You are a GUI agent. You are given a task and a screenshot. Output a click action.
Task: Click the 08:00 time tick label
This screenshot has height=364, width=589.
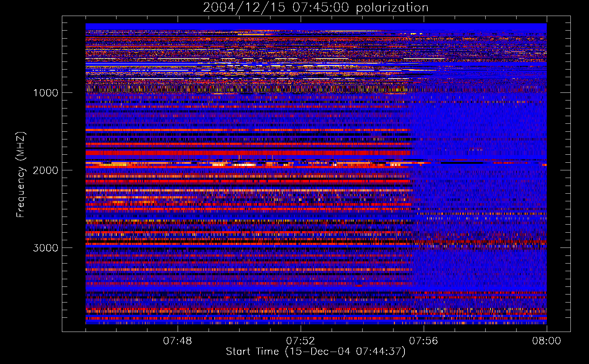(547, 341)
